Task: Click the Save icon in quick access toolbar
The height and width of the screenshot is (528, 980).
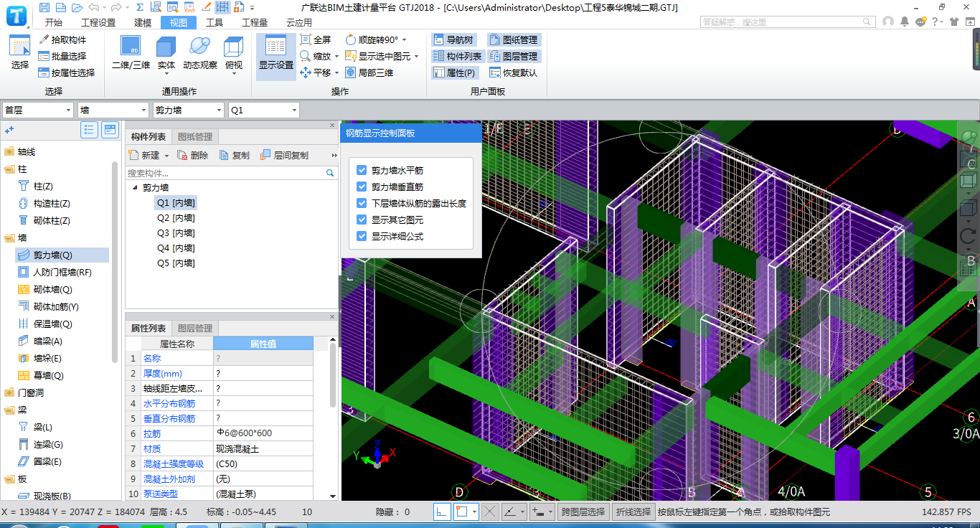Action: tap(44, 7)
